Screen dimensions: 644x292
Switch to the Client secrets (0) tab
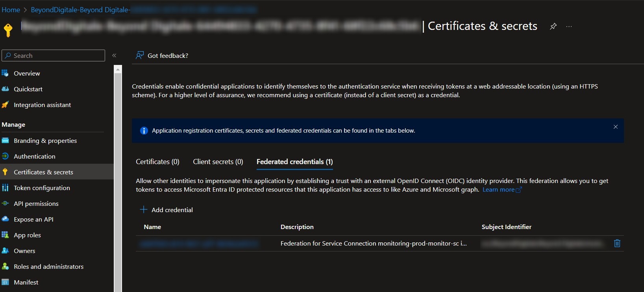click(x=218, y=162)
